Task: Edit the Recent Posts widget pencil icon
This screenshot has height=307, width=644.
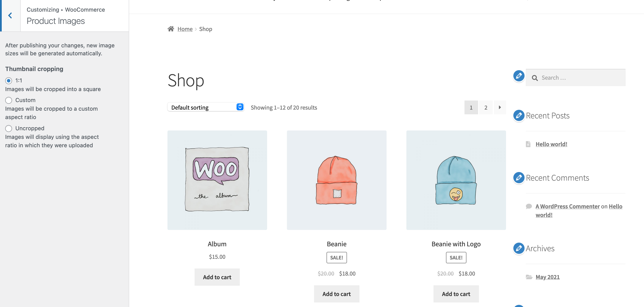Action: coord(519,115)
